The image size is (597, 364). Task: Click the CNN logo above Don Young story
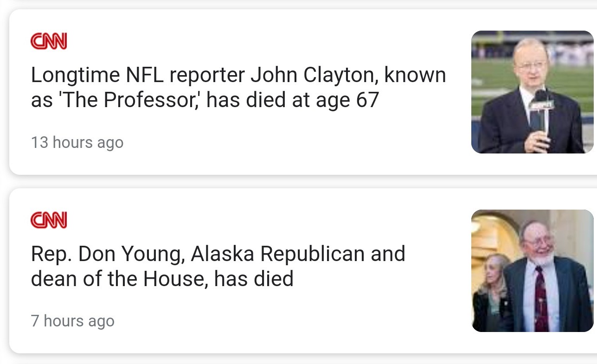[x=49, y=220]
